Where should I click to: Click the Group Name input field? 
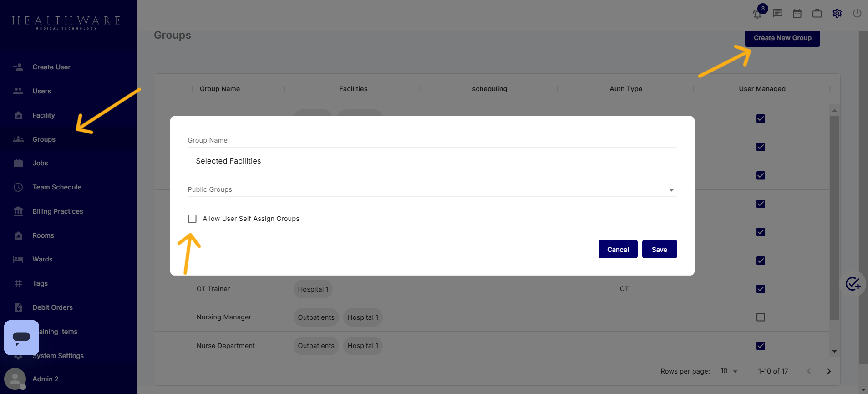pos(432,140)
